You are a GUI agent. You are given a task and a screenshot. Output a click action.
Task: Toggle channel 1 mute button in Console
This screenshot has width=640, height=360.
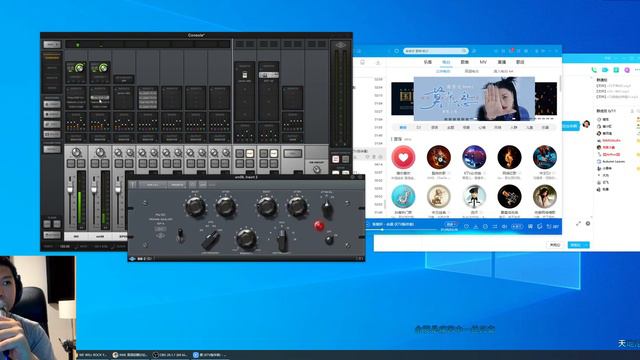(x=81, y=164)
